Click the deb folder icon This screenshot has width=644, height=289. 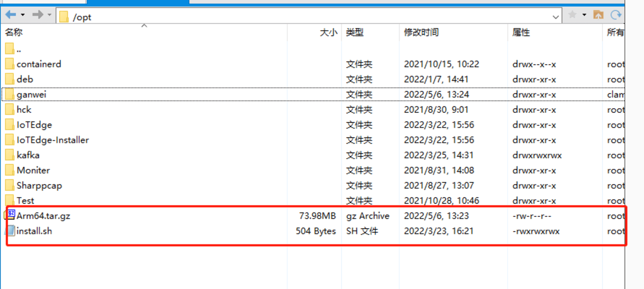[x=9, y=79]
